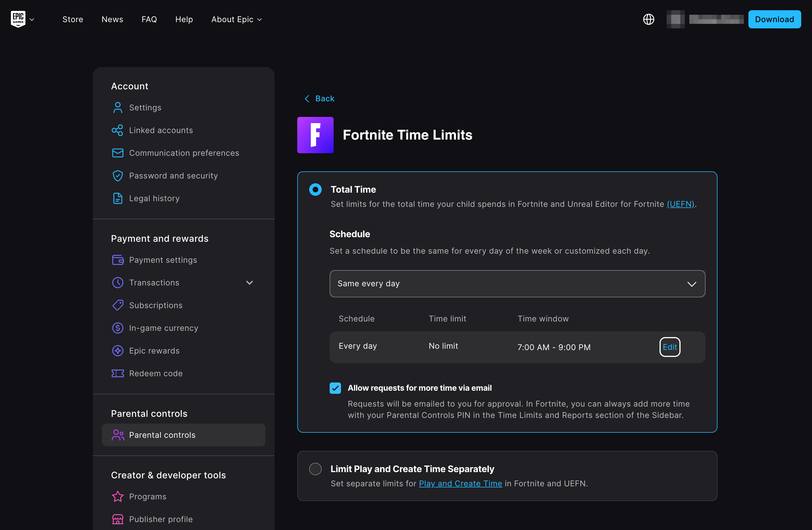
Task: Click the In-game currency dollar icon
Action: coord(118,328)
